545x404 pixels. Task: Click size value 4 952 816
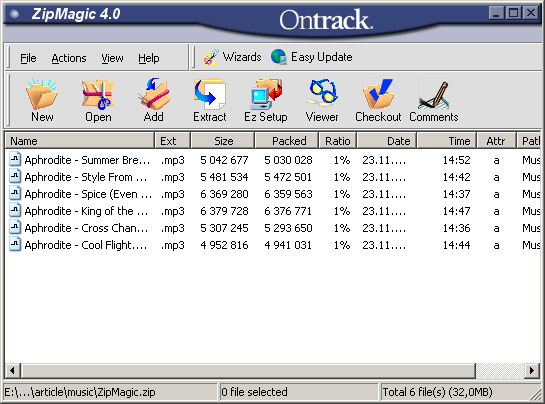point(224,245)
